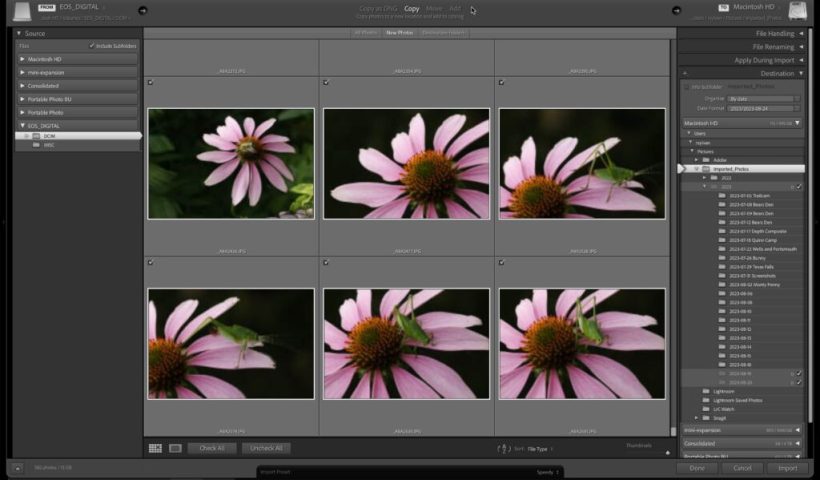
Task: Click the Uncheck All button
Action: pos(266,448)
